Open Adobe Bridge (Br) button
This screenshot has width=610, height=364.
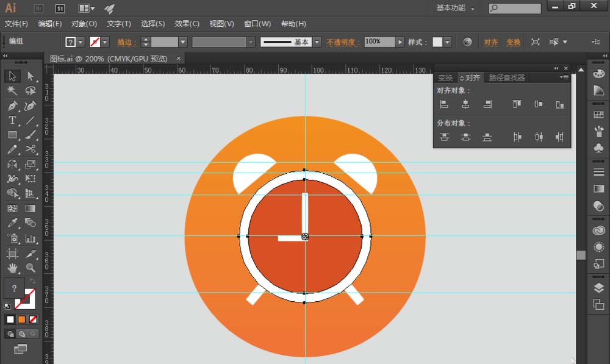[38, 8]
